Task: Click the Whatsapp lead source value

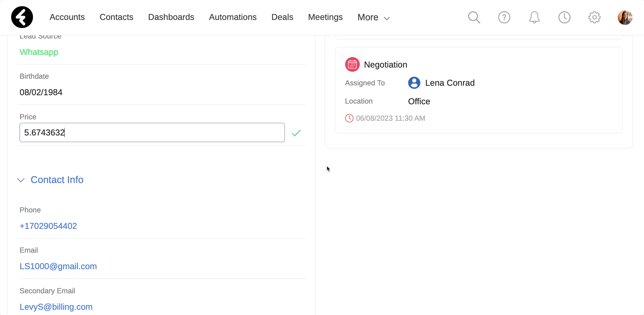Action: pos(39,52)
